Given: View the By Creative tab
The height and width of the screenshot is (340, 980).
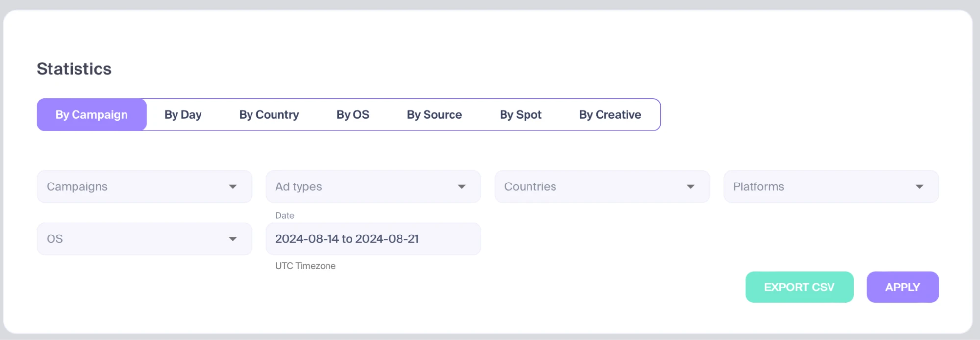Looking at the screenshot, I should (610, 115).
